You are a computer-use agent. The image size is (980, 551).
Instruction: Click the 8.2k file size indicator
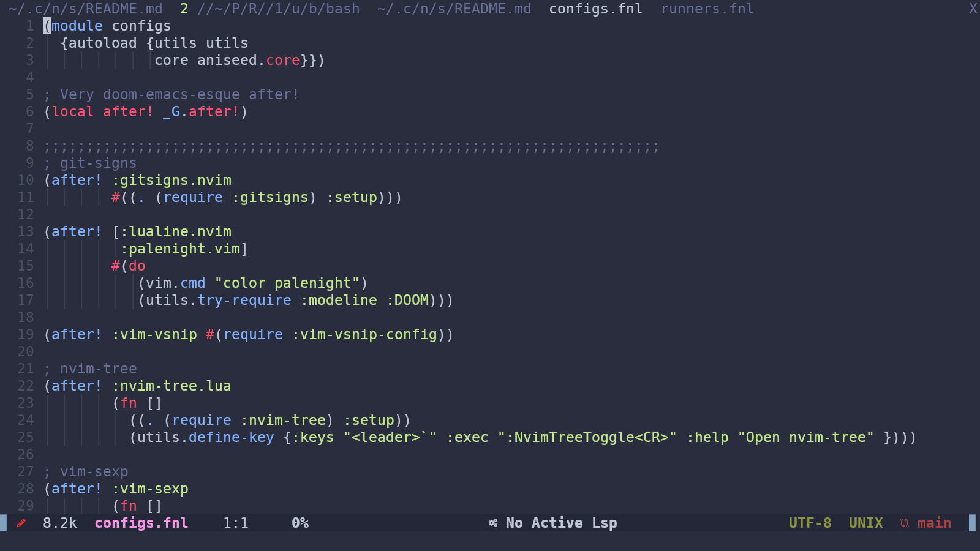(60, 523)
